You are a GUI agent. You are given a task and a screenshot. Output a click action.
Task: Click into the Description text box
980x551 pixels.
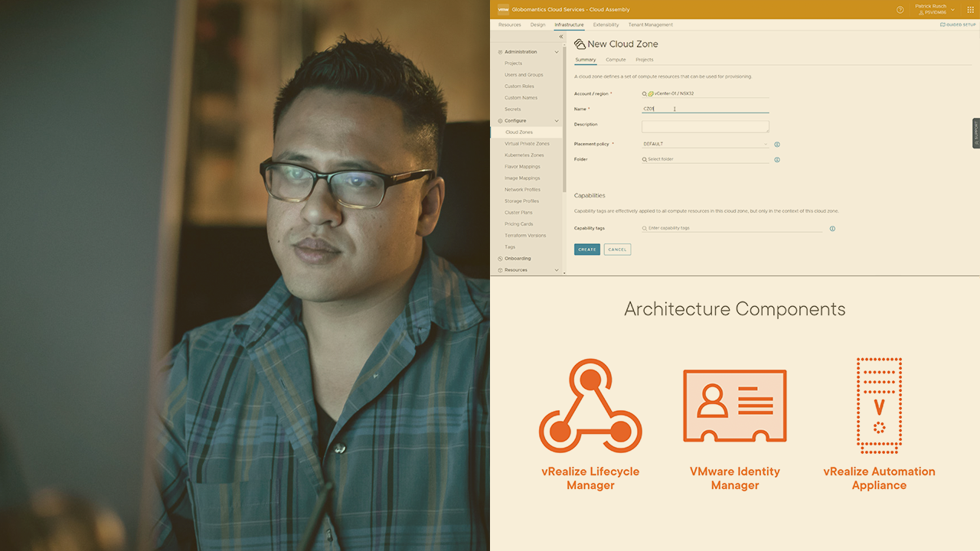[x=705, y=126]
